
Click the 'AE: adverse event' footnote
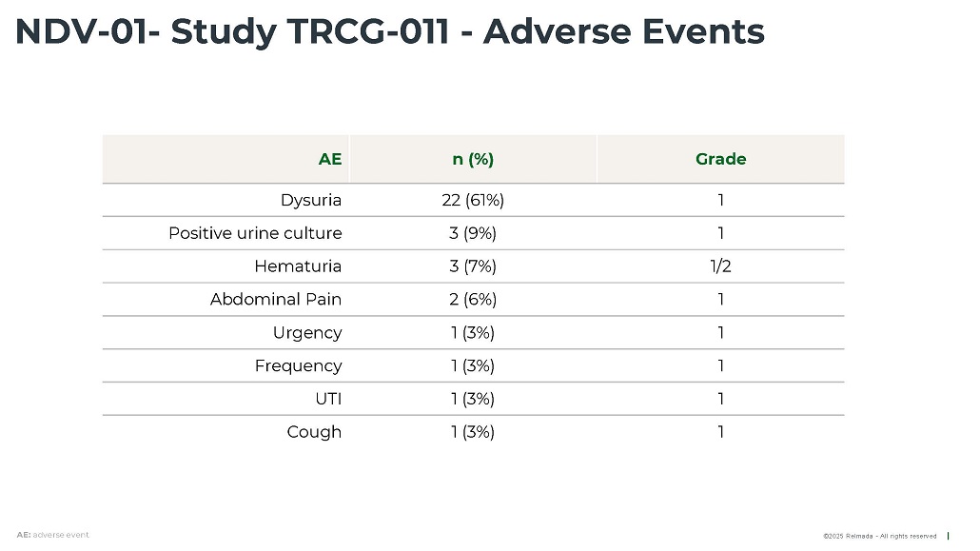point(52,535)
